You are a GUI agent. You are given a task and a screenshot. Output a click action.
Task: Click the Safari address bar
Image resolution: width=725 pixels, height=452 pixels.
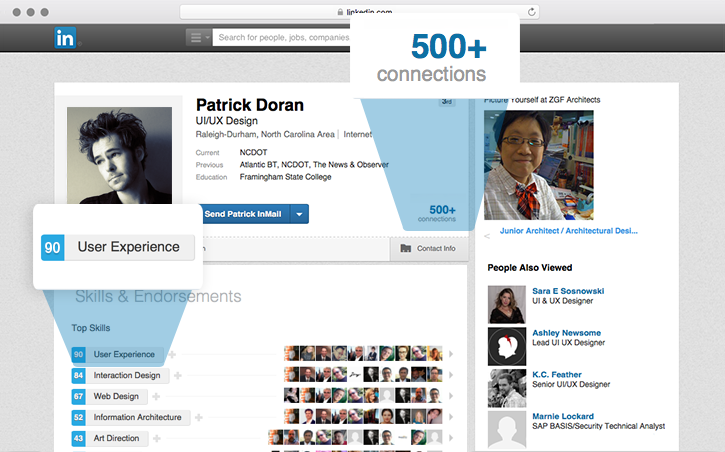tap(359, 12)
